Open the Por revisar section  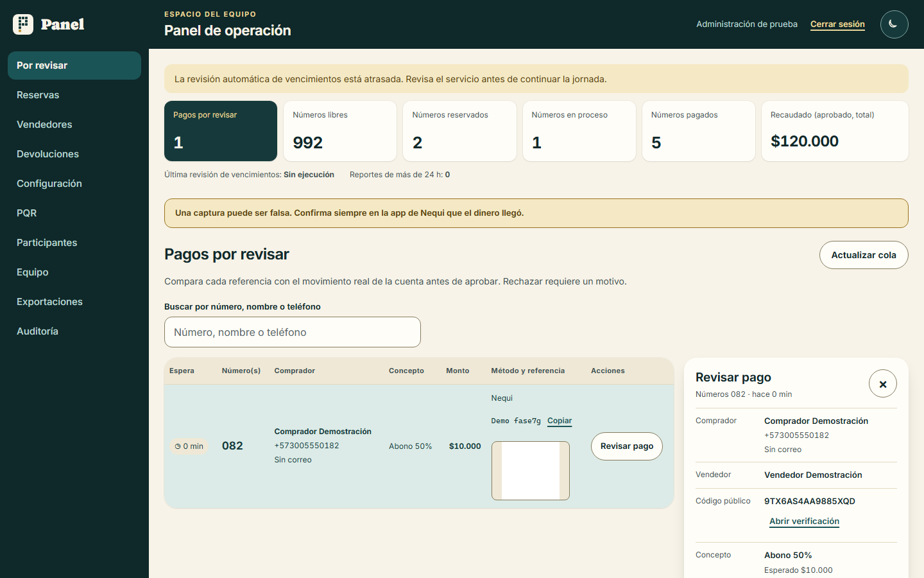74,66
